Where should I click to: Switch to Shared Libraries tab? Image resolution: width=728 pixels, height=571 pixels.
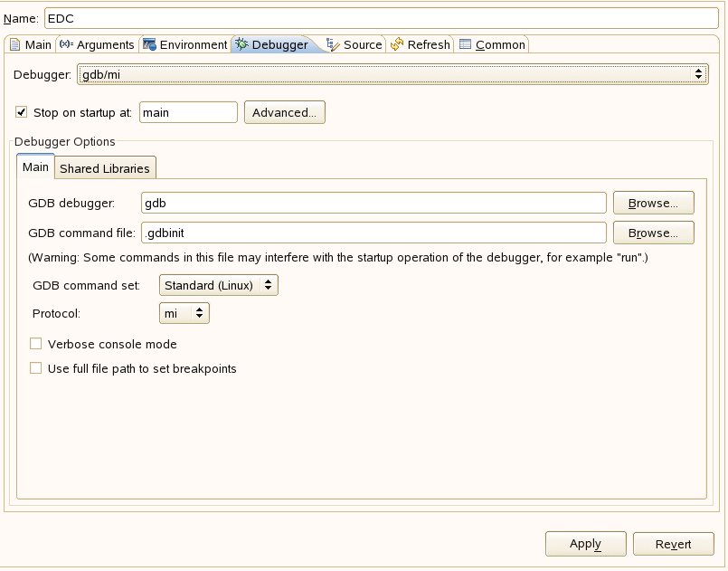click(x=105, y=168)
